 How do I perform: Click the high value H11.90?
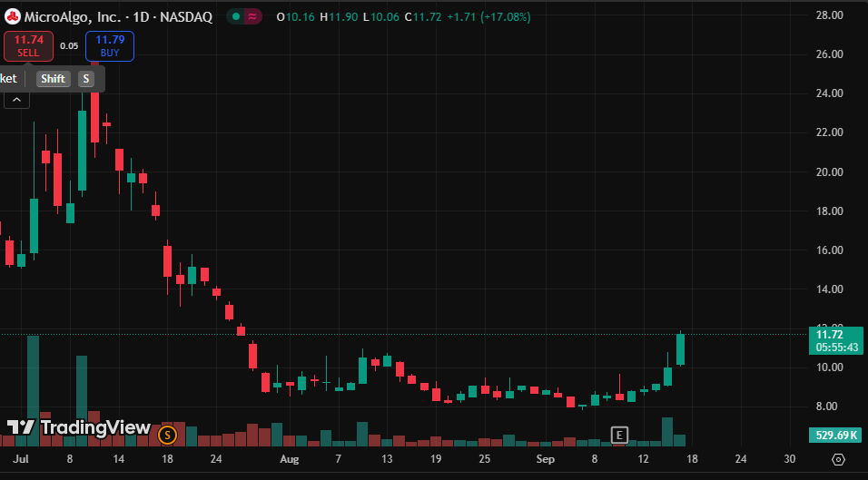coord(339,16)
